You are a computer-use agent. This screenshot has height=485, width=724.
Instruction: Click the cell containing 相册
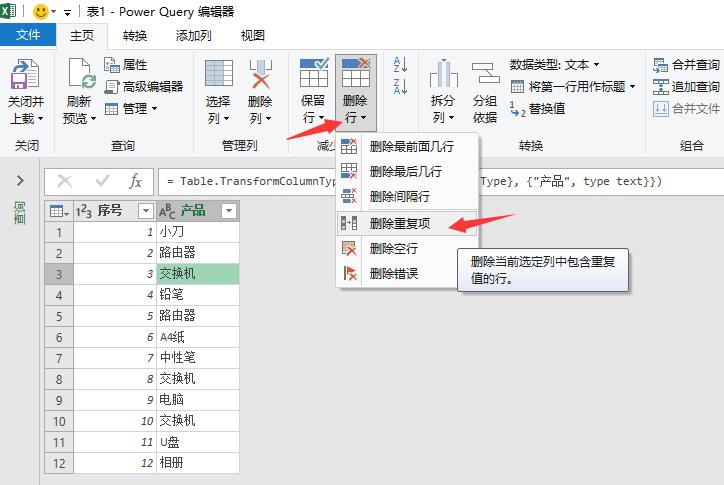pyautogui.click(x=198, y=463)
